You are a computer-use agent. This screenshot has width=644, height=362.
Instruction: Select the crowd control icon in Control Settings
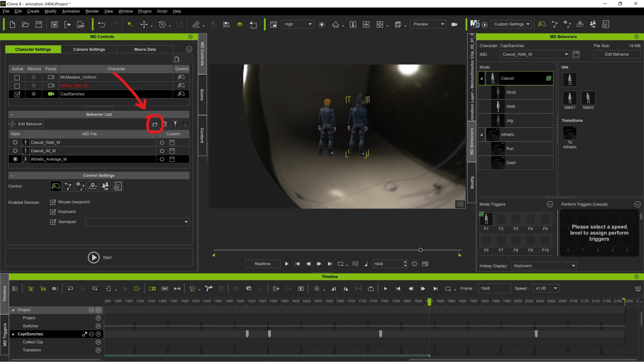click(x=105, y=186)
